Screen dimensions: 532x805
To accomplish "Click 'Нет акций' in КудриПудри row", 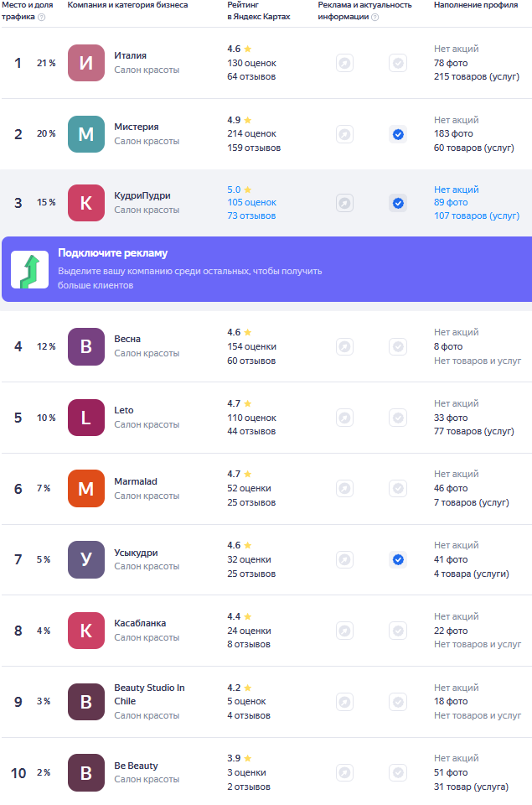I will [457, 190].
